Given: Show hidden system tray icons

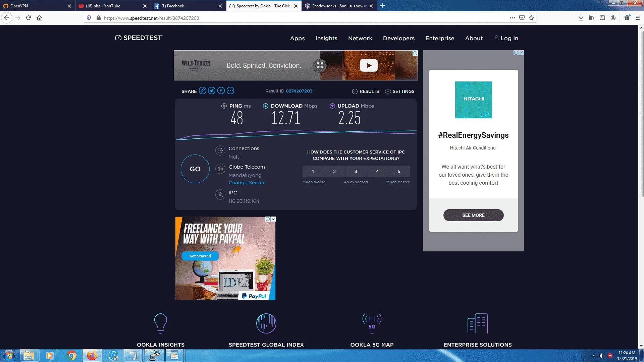Looking at the screenshot, I should point(594,356).
